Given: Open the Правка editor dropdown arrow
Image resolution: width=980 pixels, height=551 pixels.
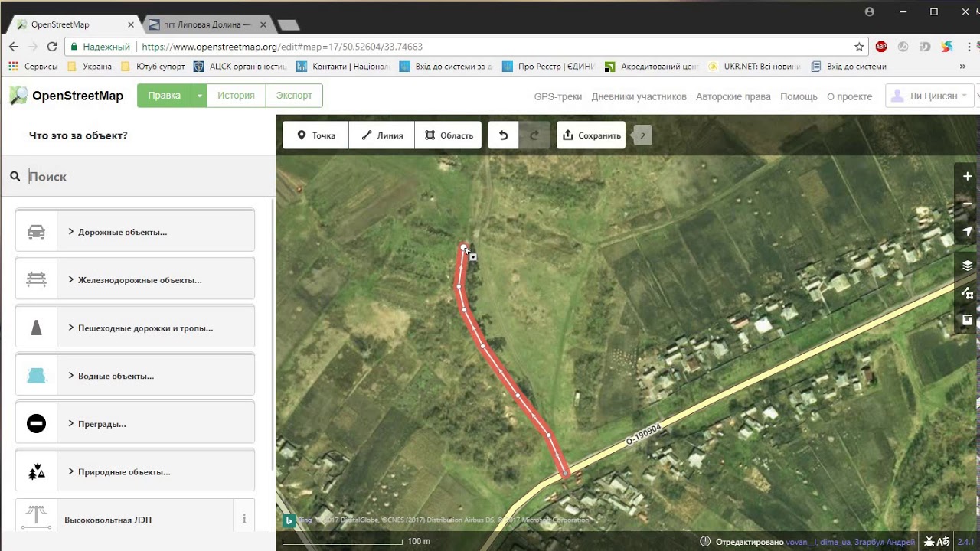Looking at the screenshot, I should 199,96.
